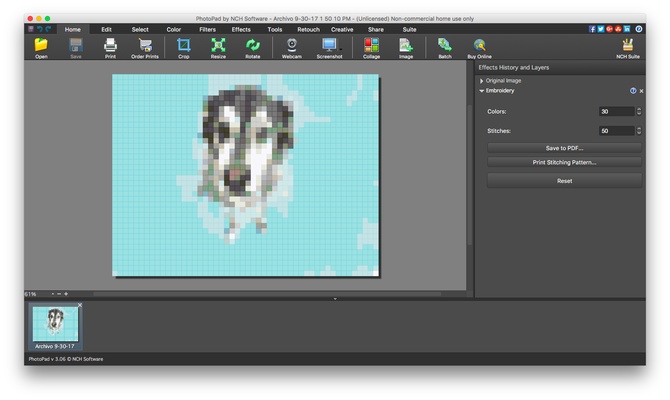
Task: Click the Undo arrow in quick toolbar
Action: pyautogui.click(x=39, y=29)
